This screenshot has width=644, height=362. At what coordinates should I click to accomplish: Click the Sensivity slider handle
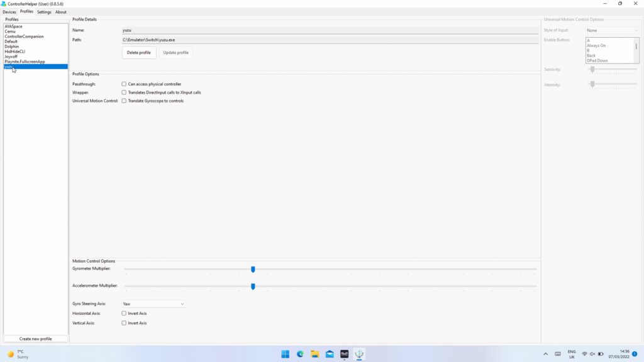pyautogui.click(x=592, y=69)
